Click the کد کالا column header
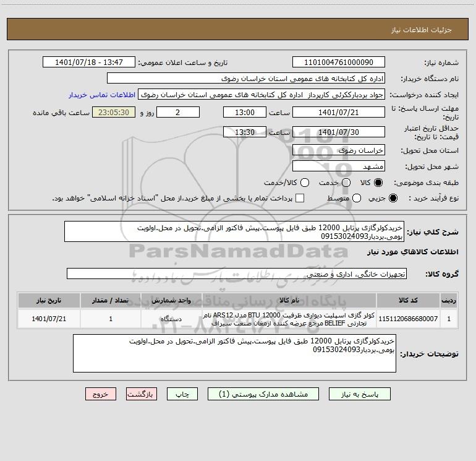Screen dimensions: 476x461 (408, 300)
